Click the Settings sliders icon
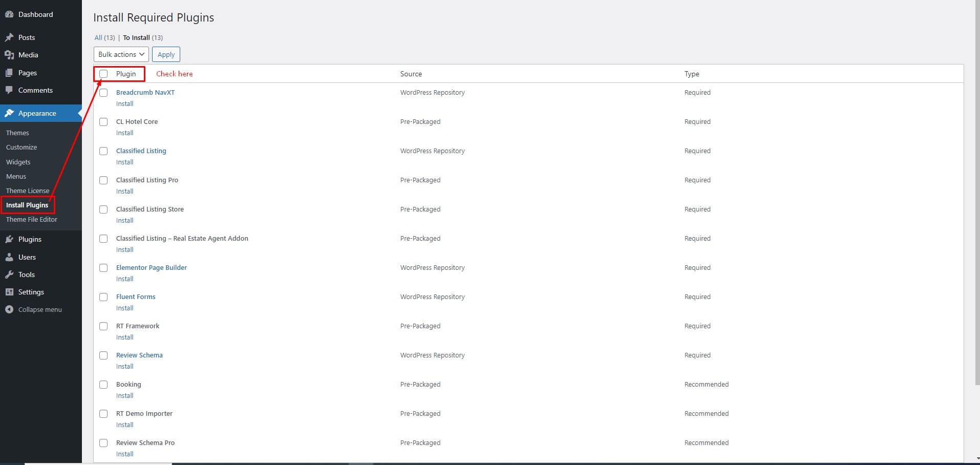This screenshot has width=980, height=465. pyautogui.click(x=9, y=292)
